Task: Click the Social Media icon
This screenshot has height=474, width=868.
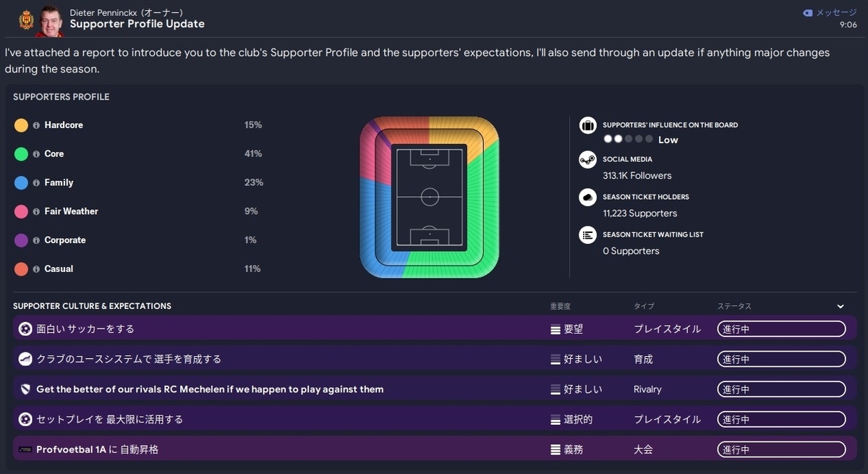Action: (588, 160)
